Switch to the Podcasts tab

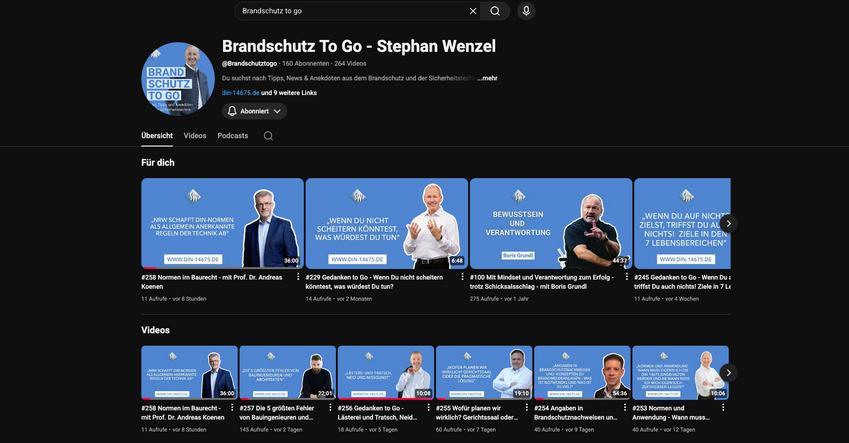pos(233,136)
